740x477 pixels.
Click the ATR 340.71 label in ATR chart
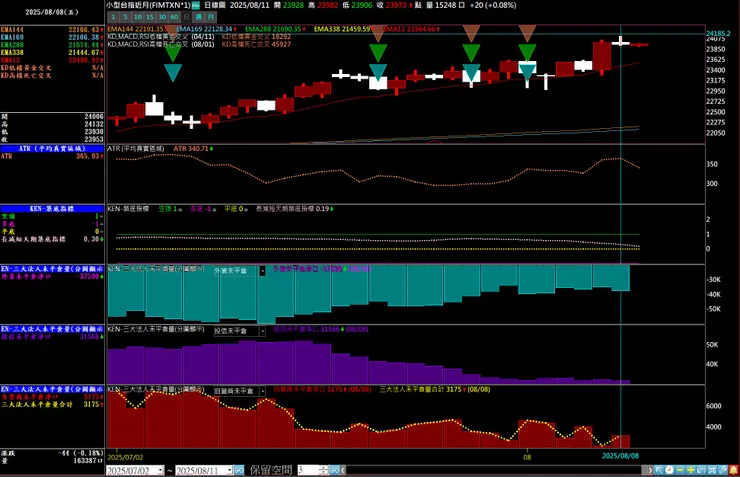[193, 149]
